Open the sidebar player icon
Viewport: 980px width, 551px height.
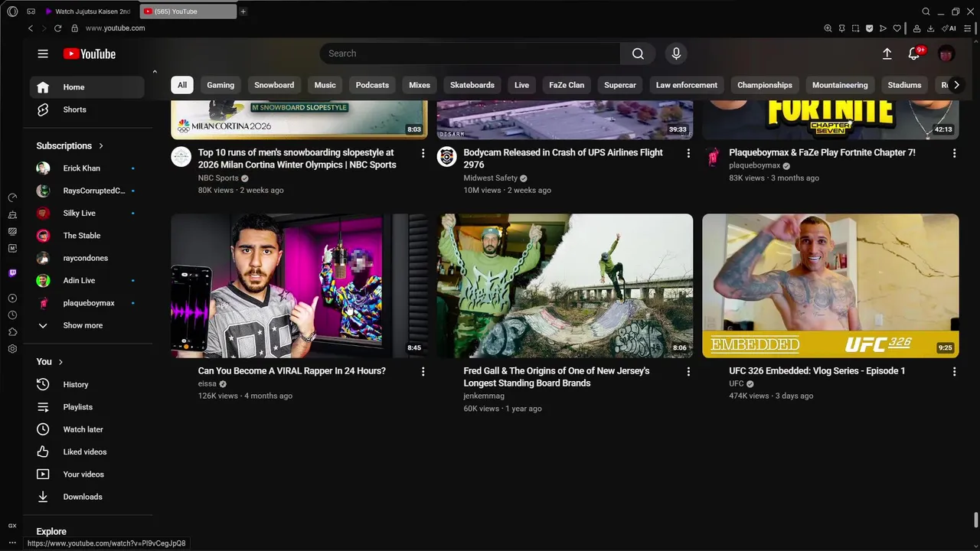(12, 298)
